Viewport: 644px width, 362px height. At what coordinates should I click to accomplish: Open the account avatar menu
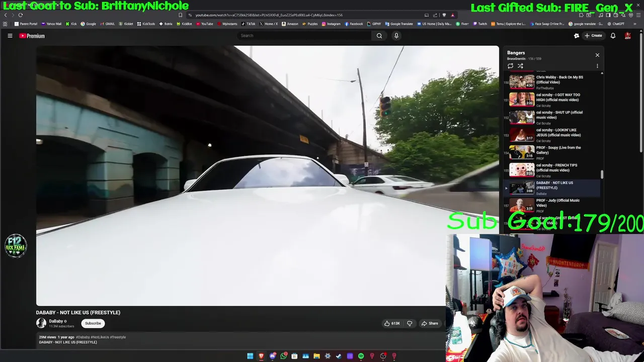tap(628, 36)
